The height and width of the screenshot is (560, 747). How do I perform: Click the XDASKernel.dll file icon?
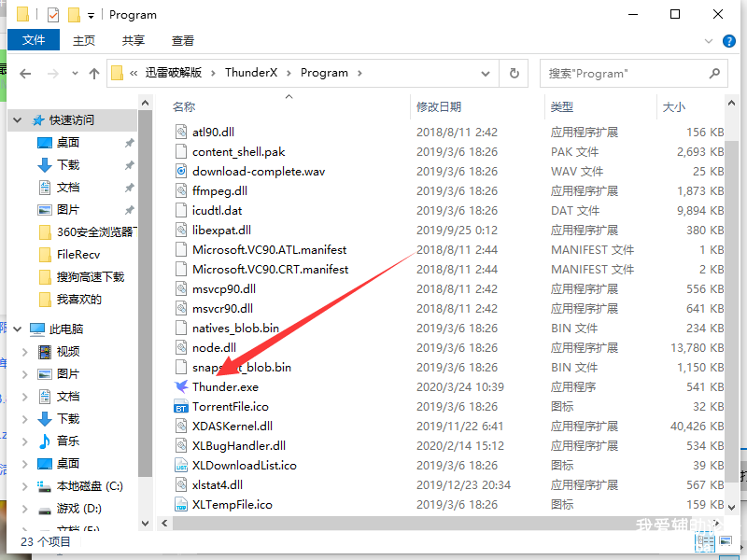click(x=181, y=427)
